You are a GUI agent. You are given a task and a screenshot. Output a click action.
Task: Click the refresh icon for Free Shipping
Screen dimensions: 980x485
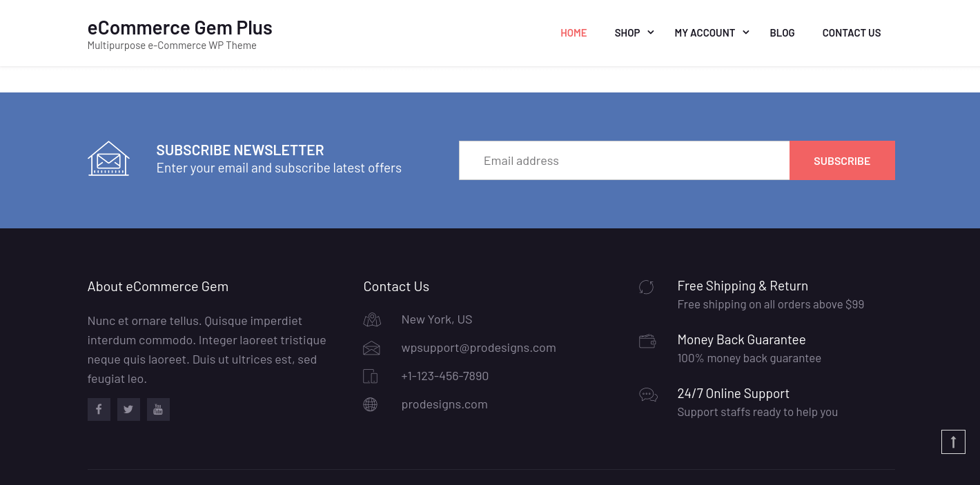click(646, 287)
